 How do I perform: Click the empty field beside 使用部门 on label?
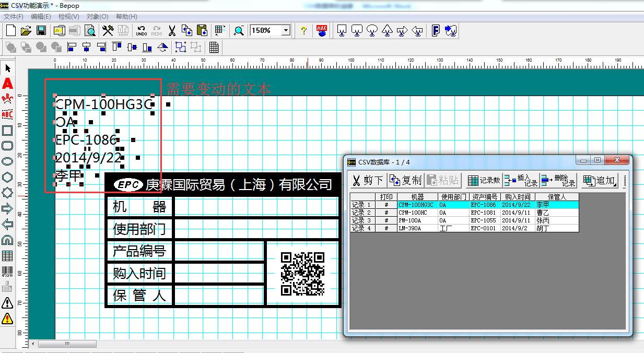pyautogui.click(x=256, y=229)
